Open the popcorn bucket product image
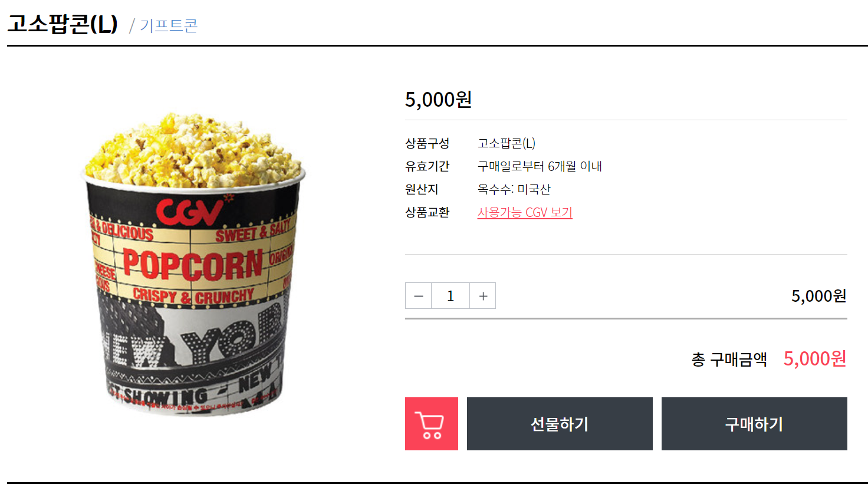This screenshot has width=868, height=491. pos(193,264)
